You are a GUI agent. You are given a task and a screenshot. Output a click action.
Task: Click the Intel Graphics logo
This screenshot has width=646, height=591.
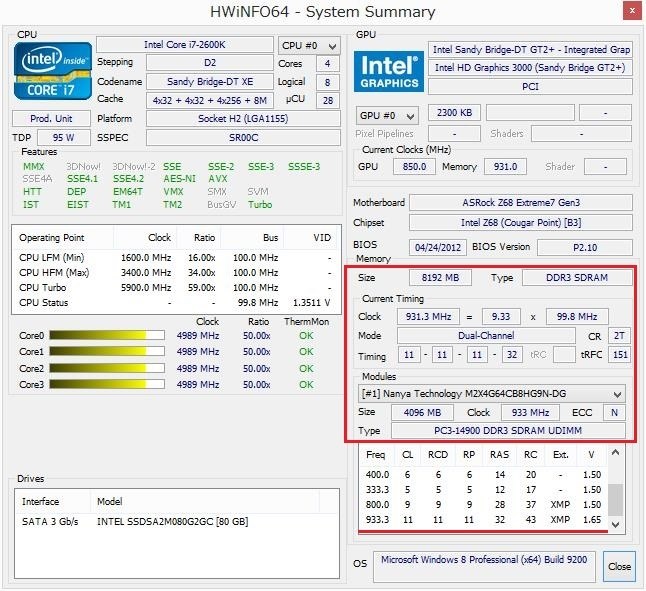pyautogui.click(x=389, y=72)
